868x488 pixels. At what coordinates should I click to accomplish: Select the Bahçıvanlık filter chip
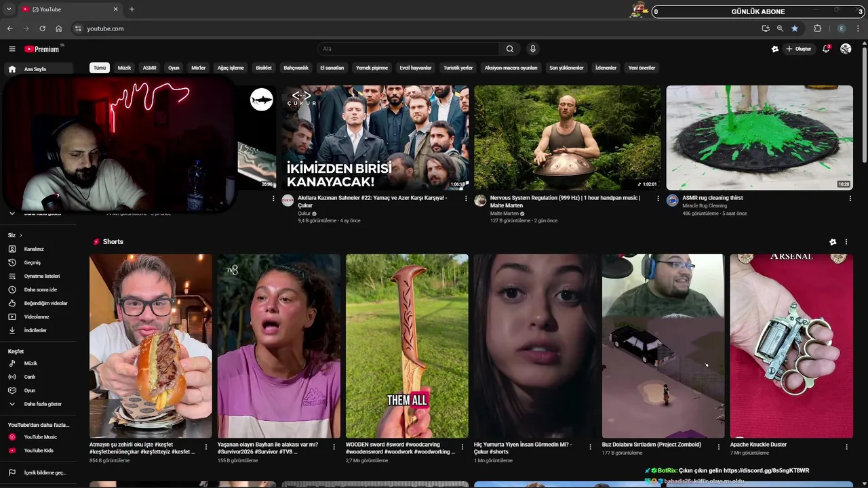[x=296, y=68]
